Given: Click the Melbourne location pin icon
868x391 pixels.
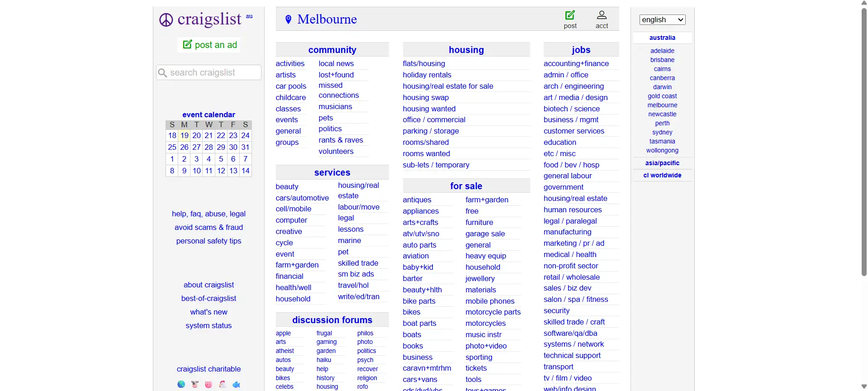Looking at the screenshot, I should [x=288, y=19].
